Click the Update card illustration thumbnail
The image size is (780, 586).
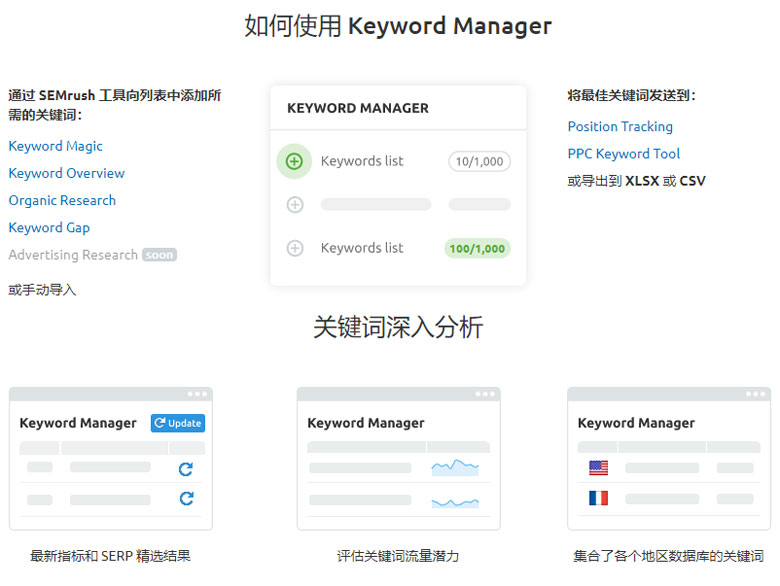[x=110, y=459]
